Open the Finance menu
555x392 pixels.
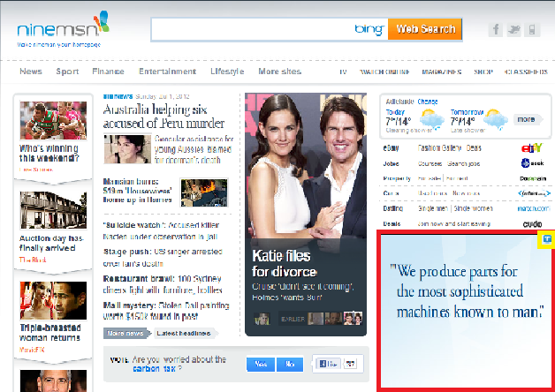(108, 72)
